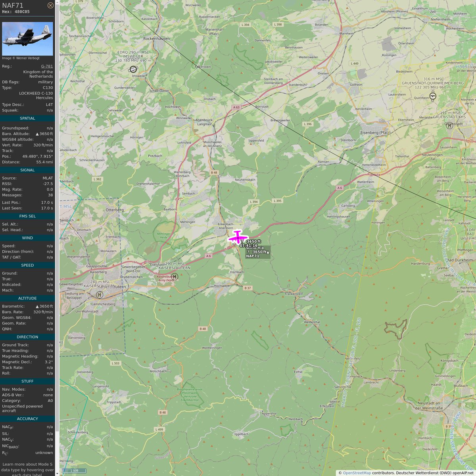Click the Eisenberg (Pfalz) town label on map
This screenshot has width=476, height=476.
(x=375, y=132)
